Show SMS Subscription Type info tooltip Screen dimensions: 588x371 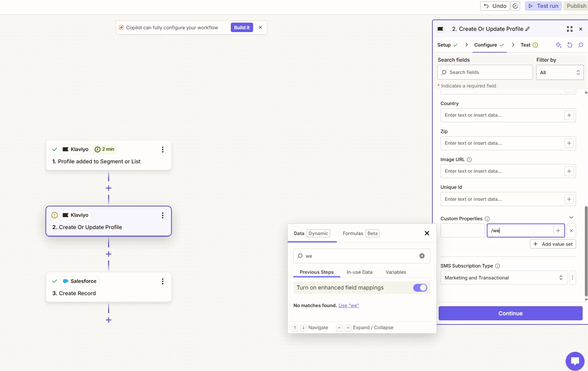497,266
